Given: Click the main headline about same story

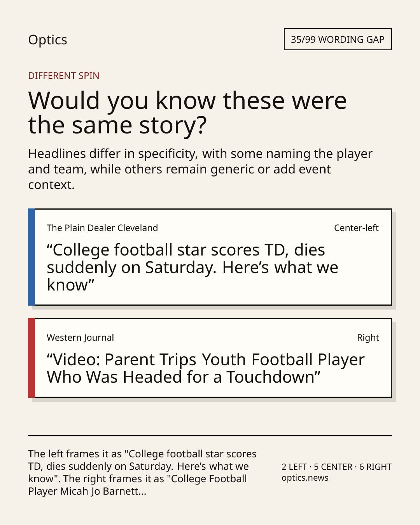Looking at the screenshot, I should coord(187,112).
